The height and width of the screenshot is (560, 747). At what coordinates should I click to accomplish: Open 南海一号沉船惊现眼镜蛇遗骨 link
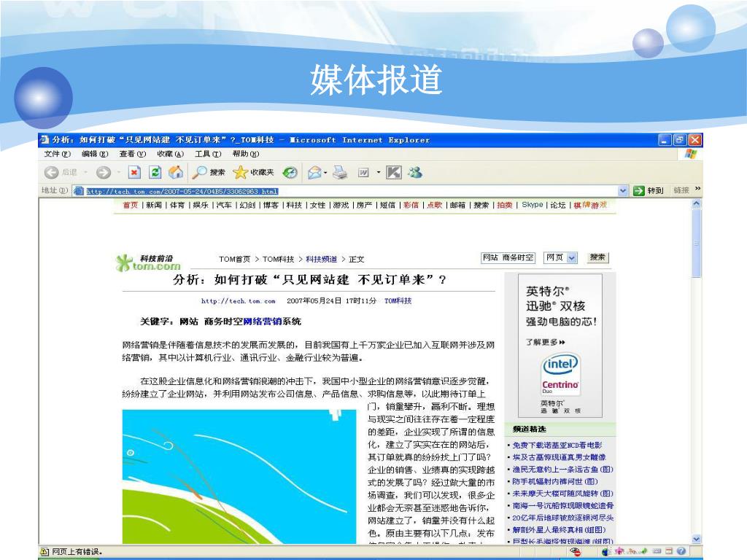(563, 505)
